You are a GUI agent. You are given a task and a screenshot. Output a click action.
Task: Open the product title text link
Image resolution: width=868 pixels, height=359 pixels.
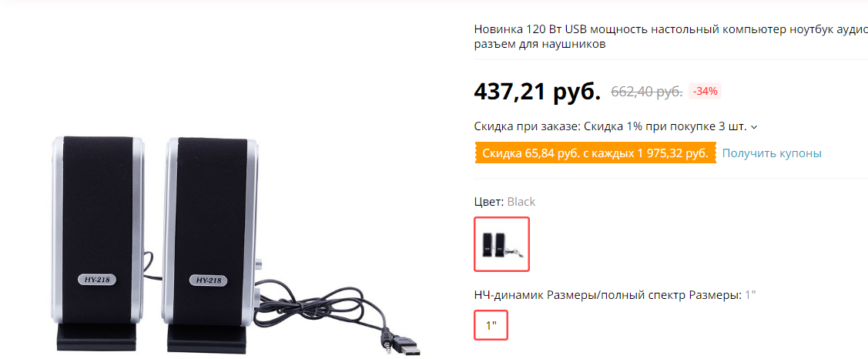point(671,37)
